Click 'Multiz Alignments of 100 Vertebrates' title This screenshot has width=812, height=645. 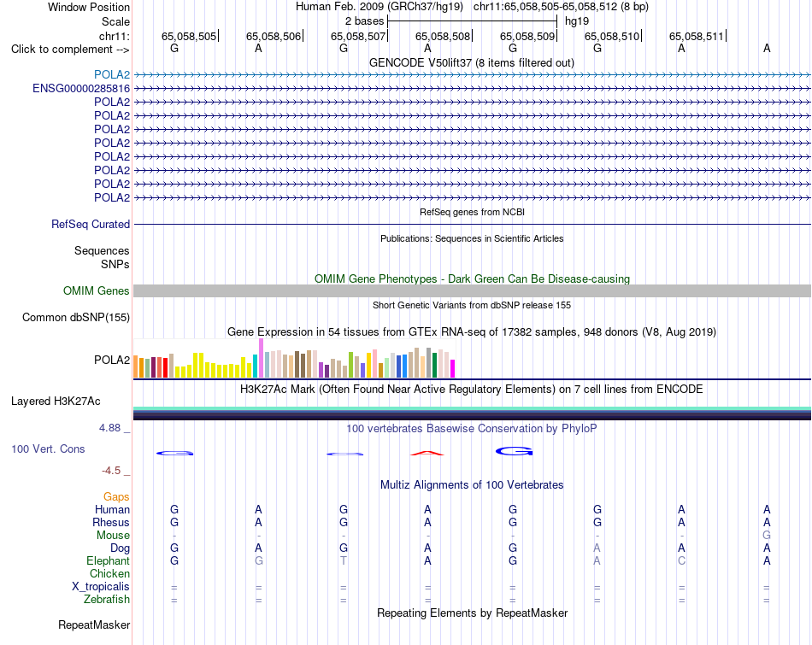[x=472, y=485]
